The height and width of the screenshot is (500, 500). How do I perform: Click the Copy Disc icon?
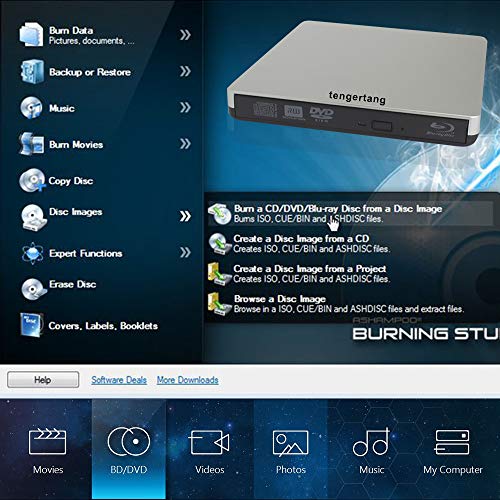[x=32, y=180]
